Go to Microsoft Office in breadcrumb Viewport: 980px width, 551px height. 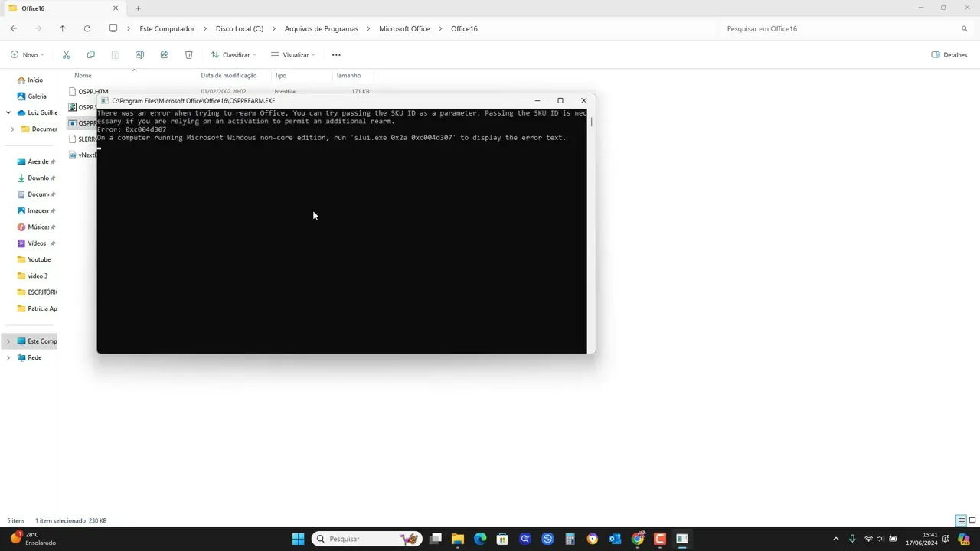(x=404, y=28)
